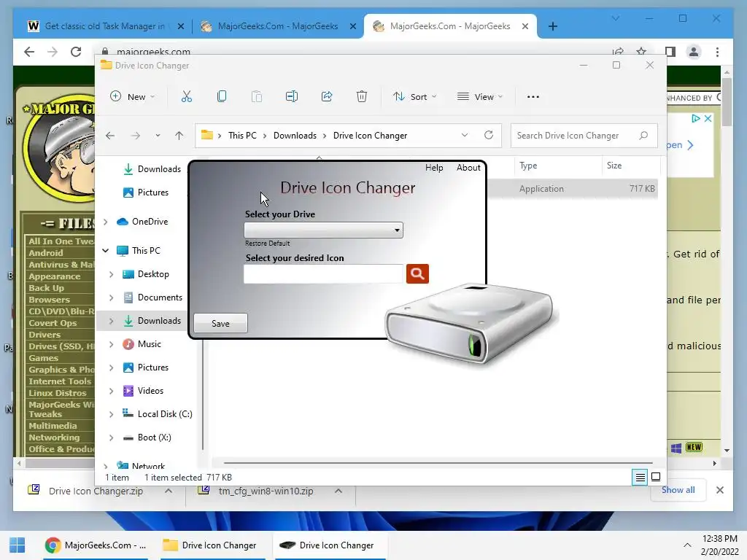
Task: Click the desired icon path field
Action: [323, 274]
